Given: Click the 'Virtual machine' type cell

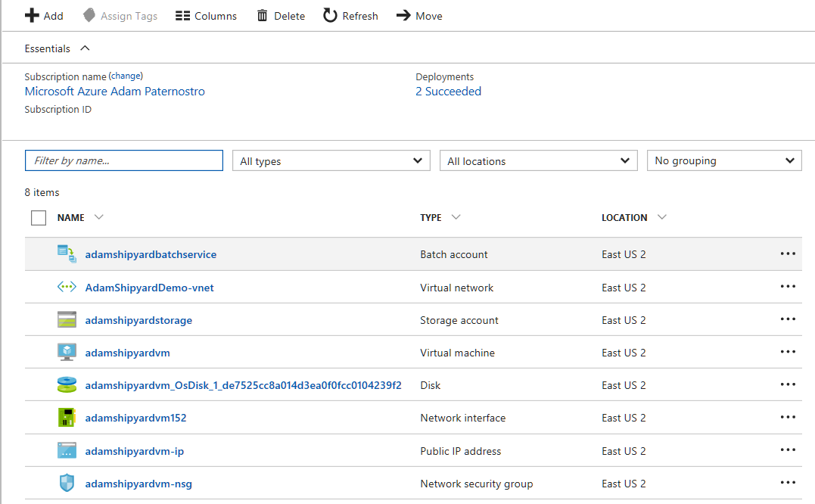Looking at the screenshot, I should coord(457,353).
